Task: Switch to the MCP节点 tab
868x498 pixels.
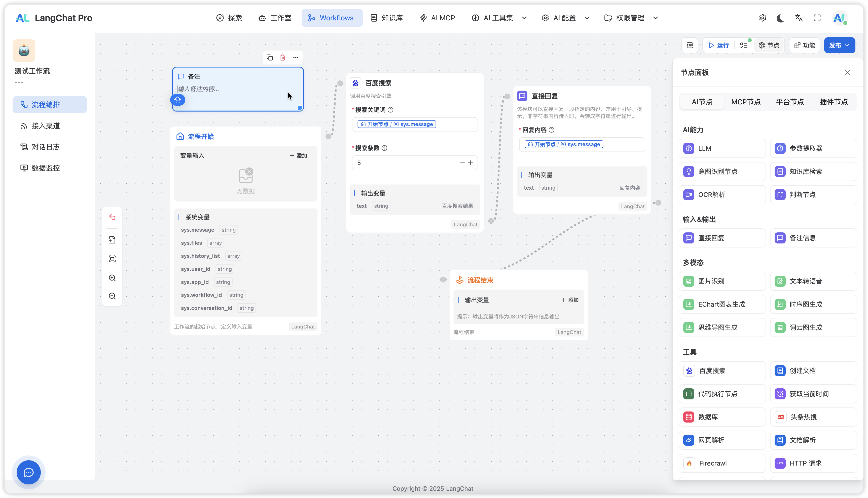Action: tap(746, 102)
